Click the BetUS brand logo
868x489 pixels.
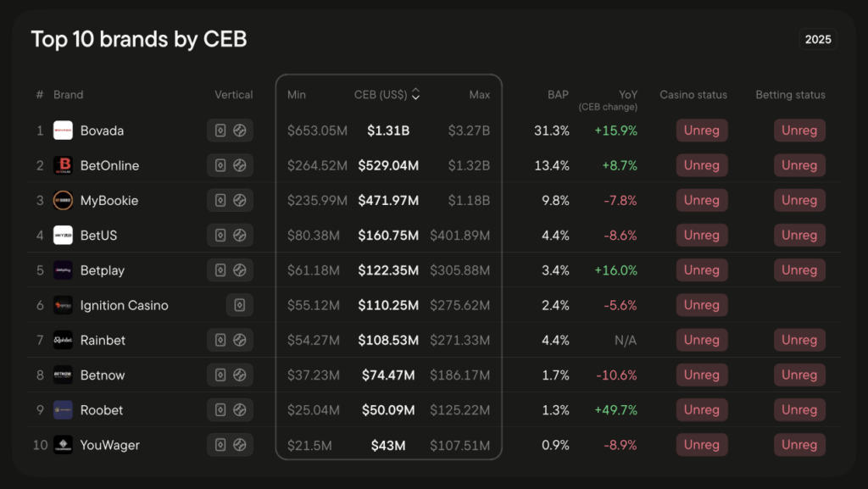click(64, 236)
